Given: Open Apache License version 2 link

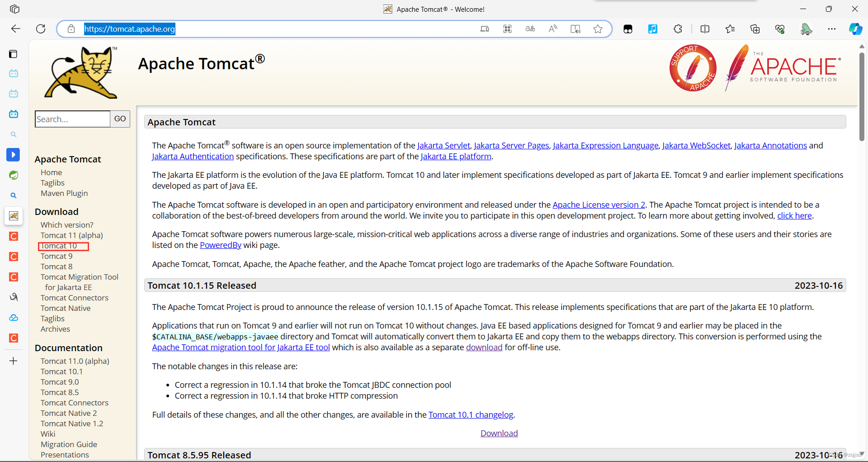Looking at the screenshot, I should [x=599, y=205].
